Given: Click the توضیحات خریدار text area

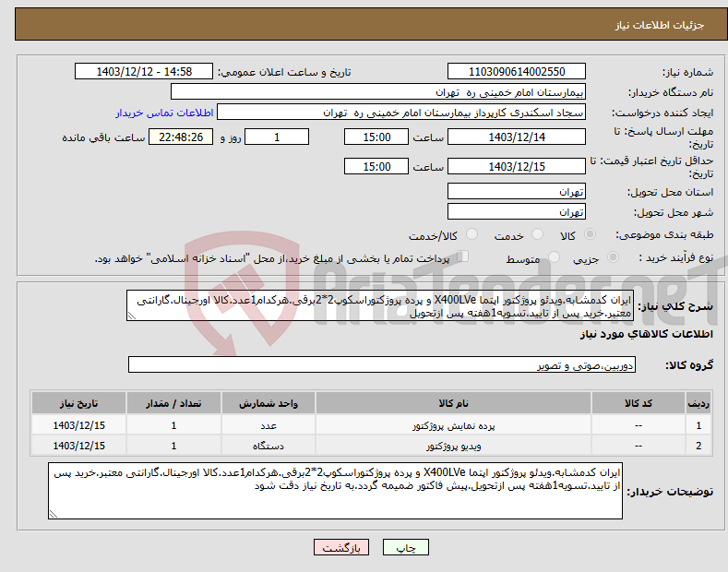Looking at the screenshot, I should point(335,491).
